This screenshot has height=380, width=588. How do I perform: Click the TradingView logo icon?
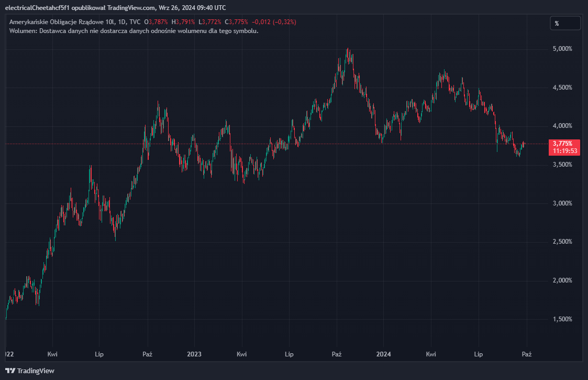tap(10, 371)
